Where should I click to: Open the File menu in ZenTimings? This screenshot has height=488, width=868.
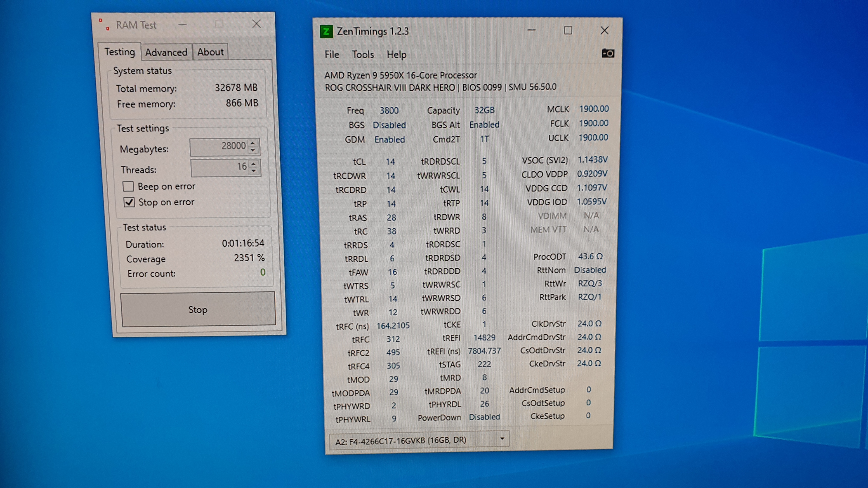tap(332, 54)
